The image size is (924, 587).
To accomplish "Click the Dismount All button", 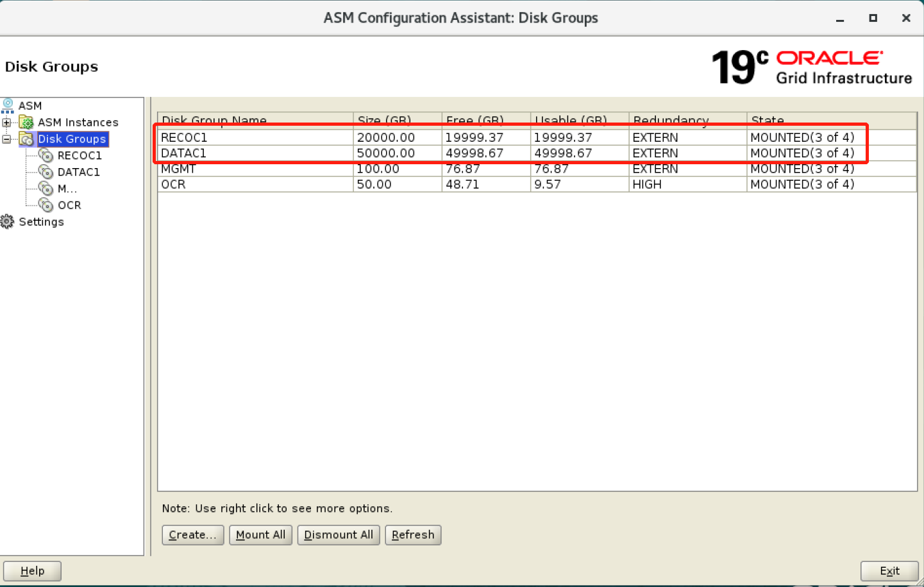I will (x=339, y=535).
